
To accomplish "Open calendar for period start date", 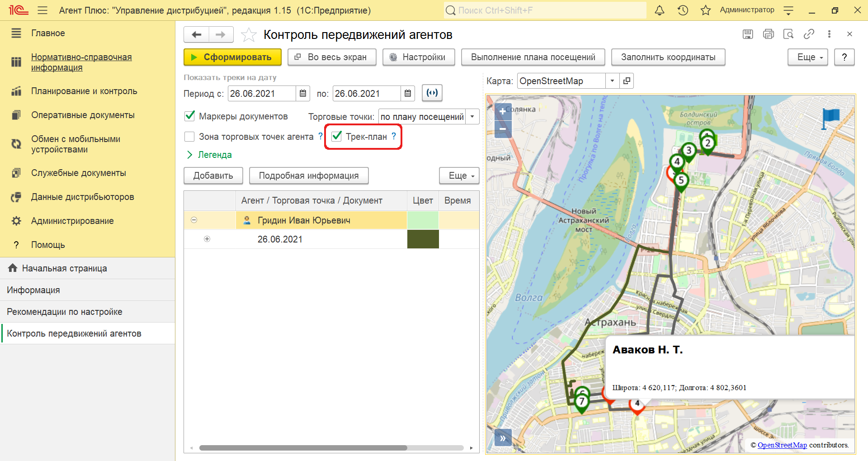I will (303, 94).
